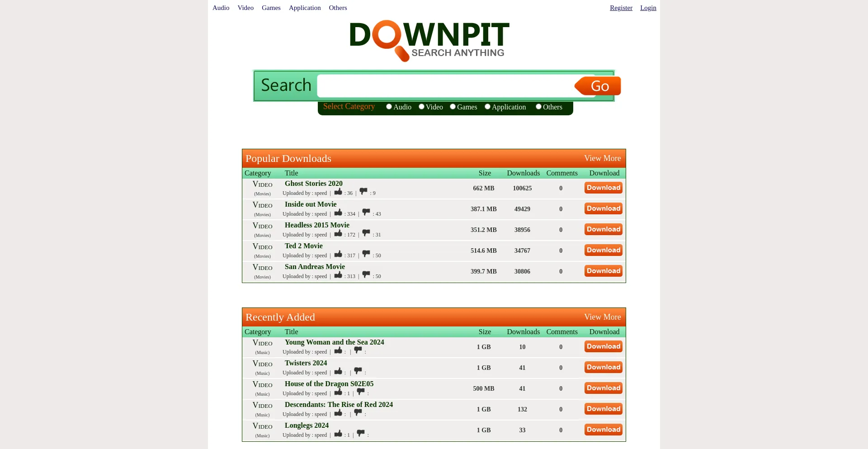
Task: Open San Andreas Movie title link
Action: pyautogui.click(x=315, y=267)
